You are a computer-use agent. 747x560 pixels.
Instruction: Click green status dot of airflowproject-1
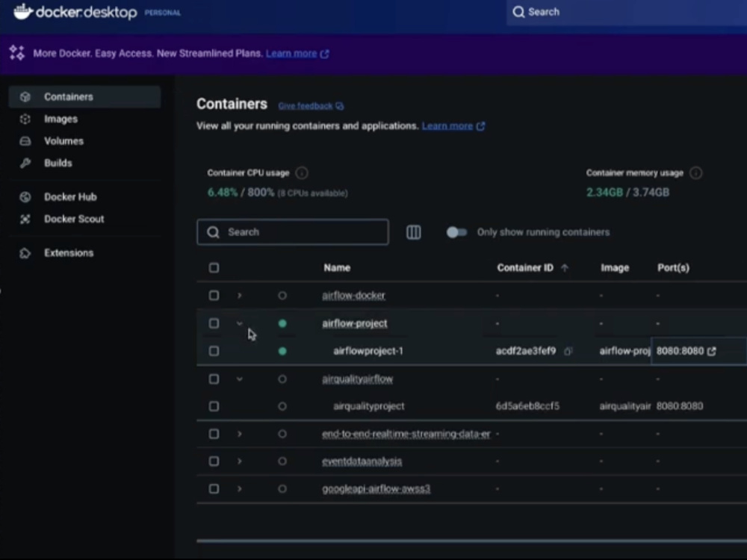pyautogui.click(x=282, y=352)
